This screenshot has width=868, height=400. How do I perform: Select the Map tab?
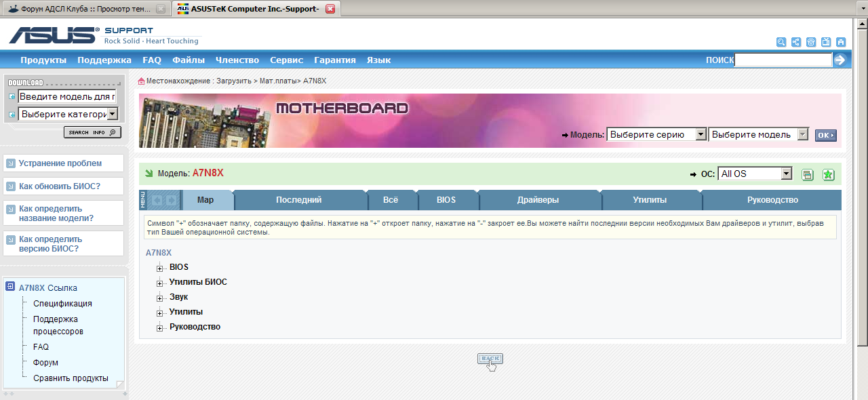[205, 200]
